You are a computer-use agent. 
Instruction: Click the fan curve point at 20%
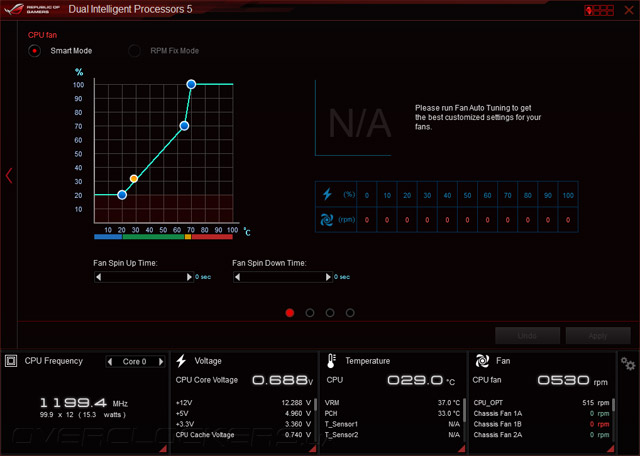tap(122, 195)
